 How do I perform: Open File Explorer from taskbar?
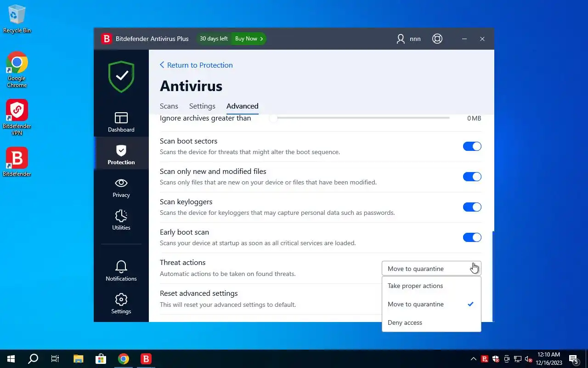coord(79,359)
